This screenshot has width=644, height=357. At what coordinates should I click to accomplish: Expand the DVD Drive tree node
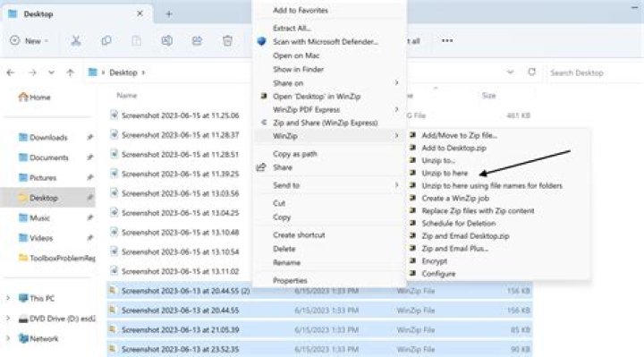tap(8, 319)
